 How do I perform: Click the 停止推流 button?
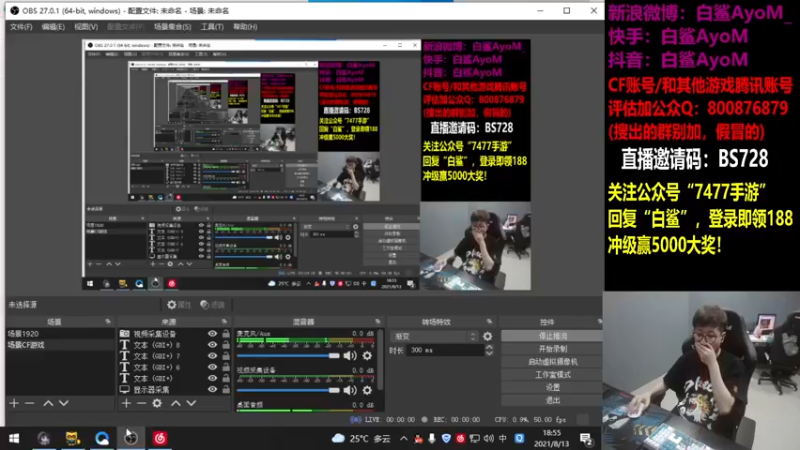point(552,336)
